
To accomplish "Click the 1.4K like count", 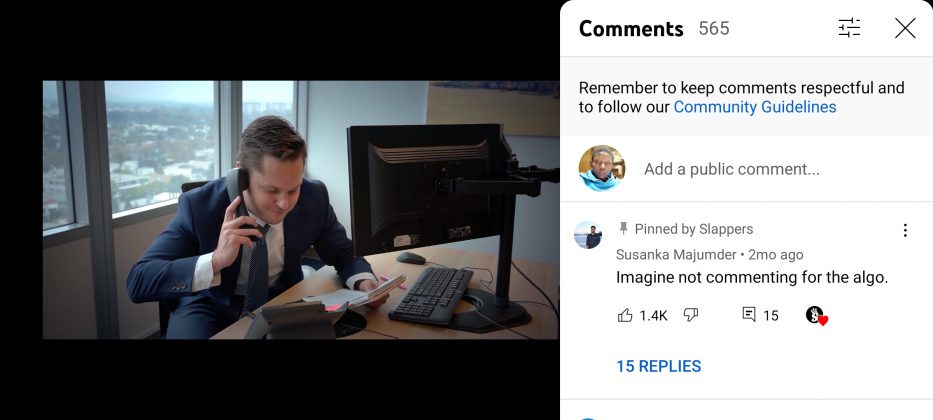I will [x=653, y=316].
